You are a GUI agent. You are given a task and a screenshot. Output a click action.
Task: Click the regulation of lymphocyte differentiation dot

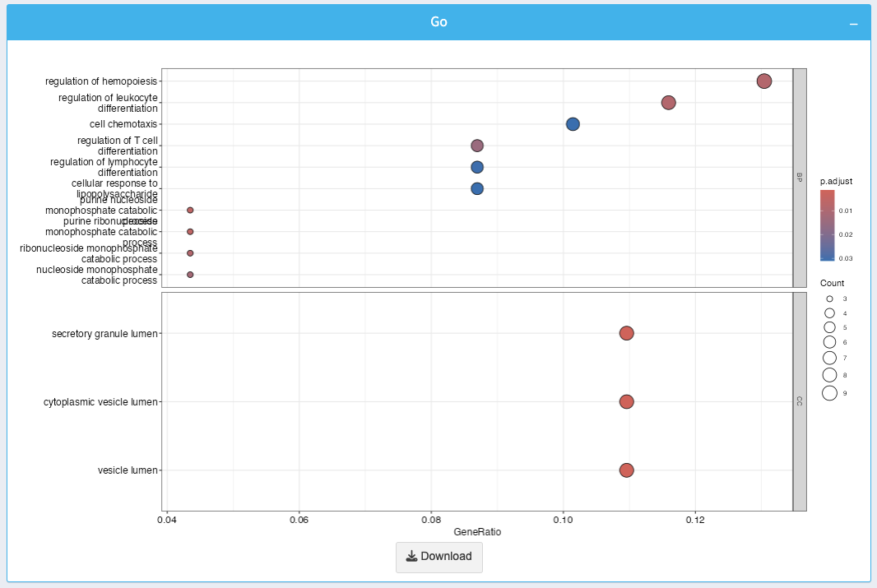click(477, 167)
